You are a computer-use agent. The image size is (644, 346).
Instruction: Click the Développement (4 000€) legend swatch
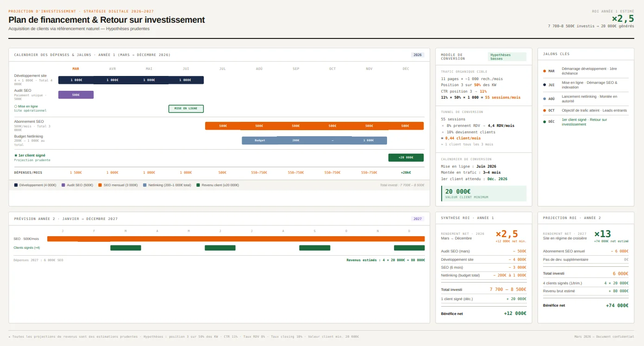[x=16, y=185]
